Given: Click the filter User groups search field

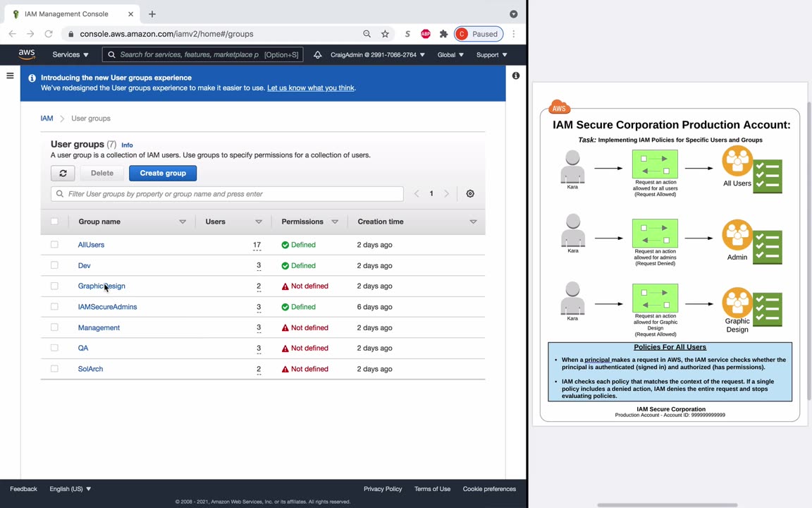Looking at the screenshot, I should click(x=227, y=194).
